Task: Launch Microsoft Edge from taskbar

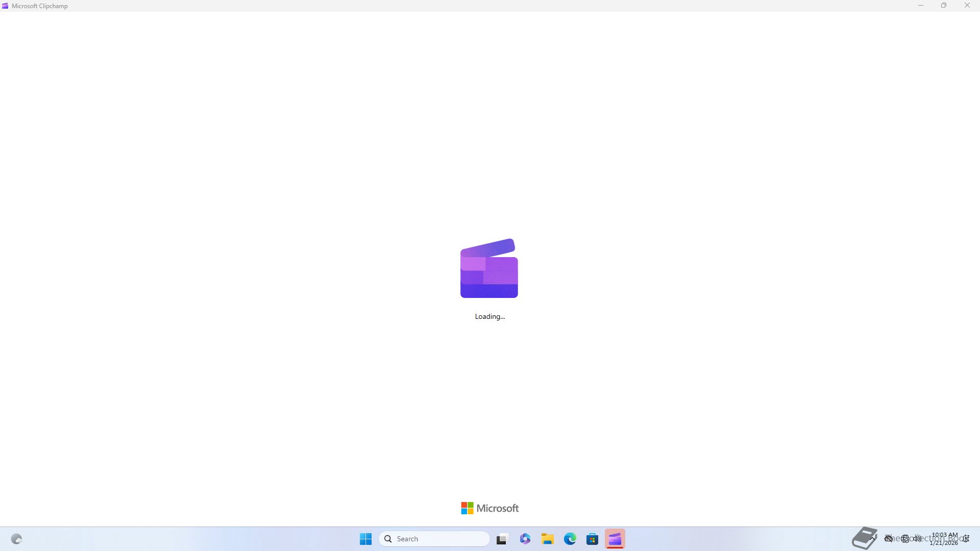Action: click(x=570, y=539)
